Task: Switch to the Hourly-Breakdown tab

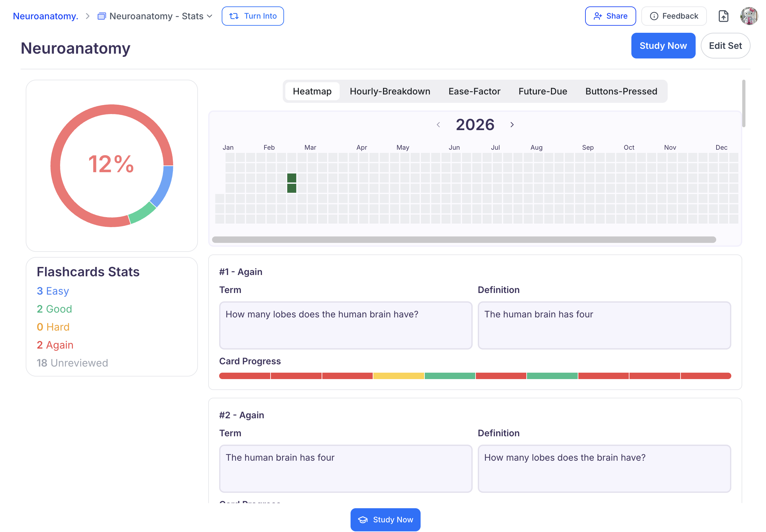Action: (x=390, y=91)
